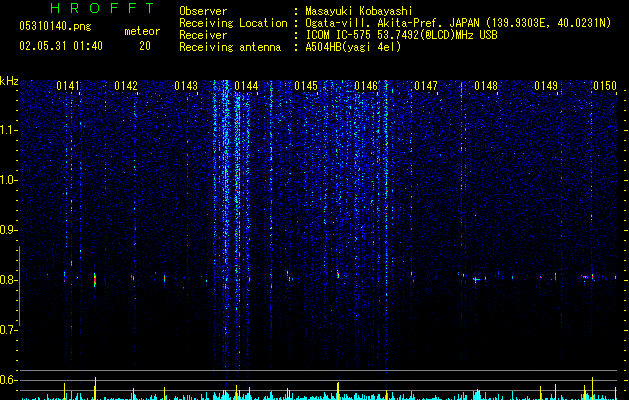Click the 0.6 frequency axis label

pyautogui.click(x=8, y=380)
